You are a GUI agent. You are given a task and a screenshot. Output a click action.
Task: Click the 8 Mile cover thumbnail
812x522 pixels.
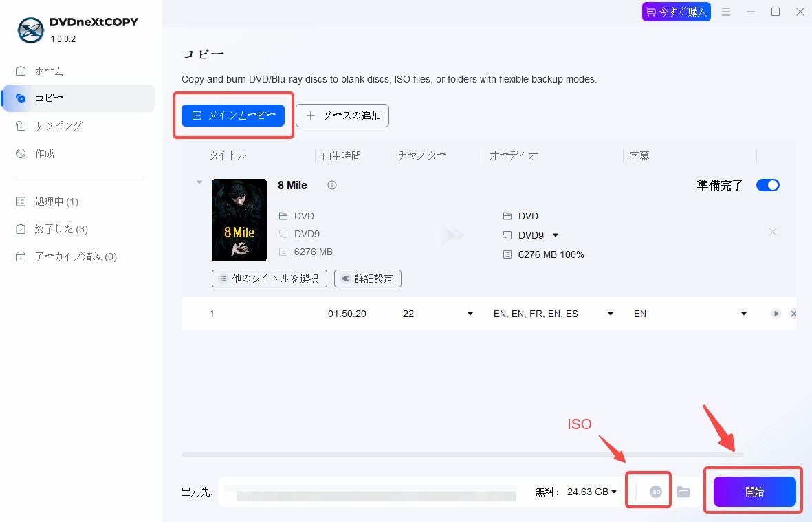point(239,220)
